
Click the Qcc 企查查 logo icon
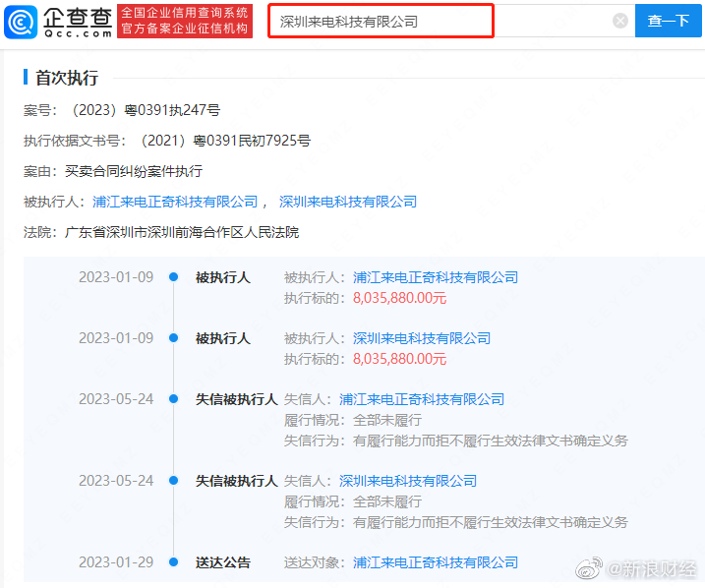(x=20, y=21)
